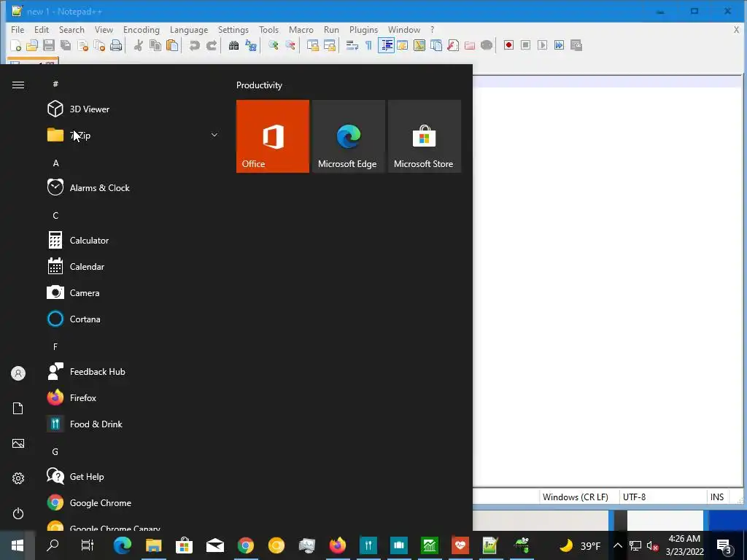Viewport: 747px width, 560px height.
Task: Click the Microsoft Edge tile
Action: [348, 136]
